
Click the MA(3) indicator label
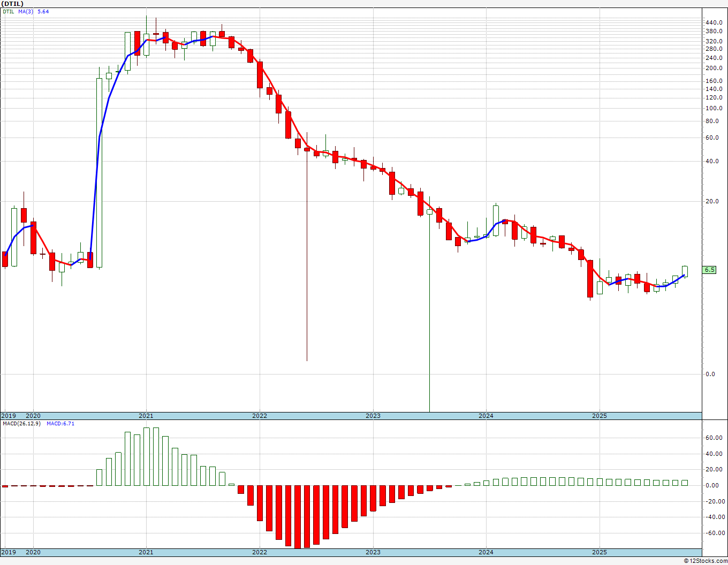[x=26, y=11]
